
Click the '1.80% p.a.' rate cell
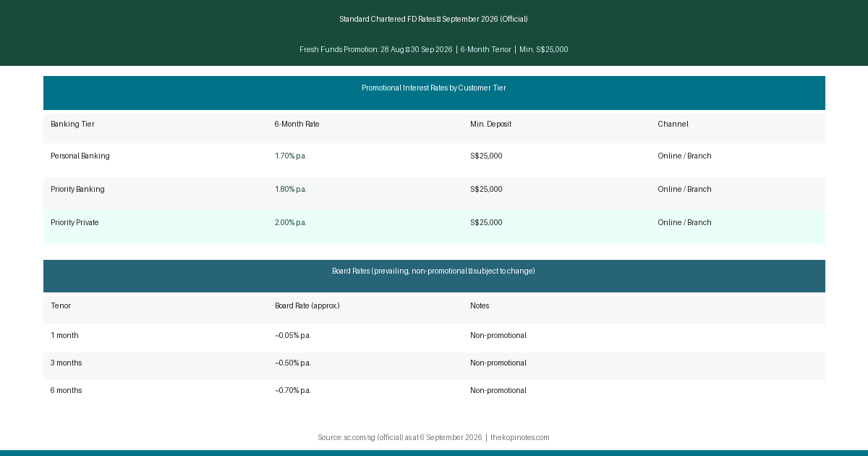291,189
